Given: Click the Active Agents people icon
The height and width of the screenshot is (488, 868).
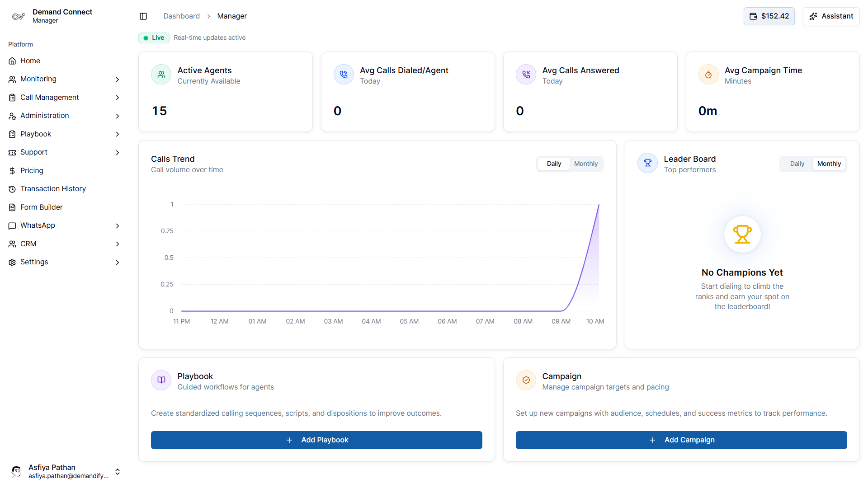Looking at the screenshot, I should (161, 74).
